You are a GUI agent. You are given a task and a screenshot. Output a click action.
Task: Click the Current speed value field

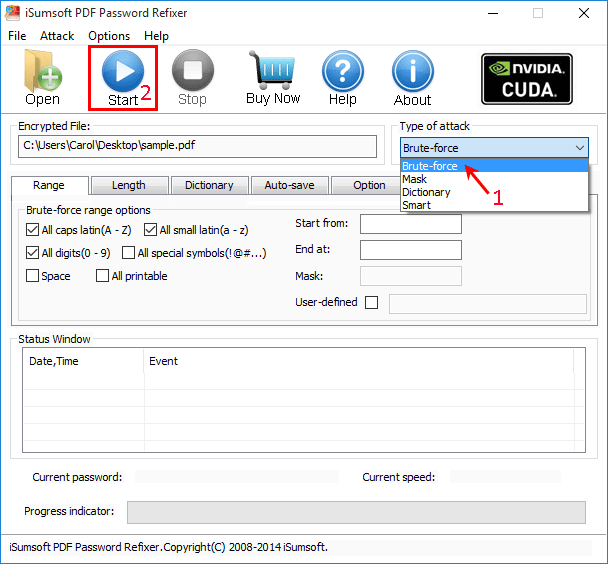click(x=505, y=477)
